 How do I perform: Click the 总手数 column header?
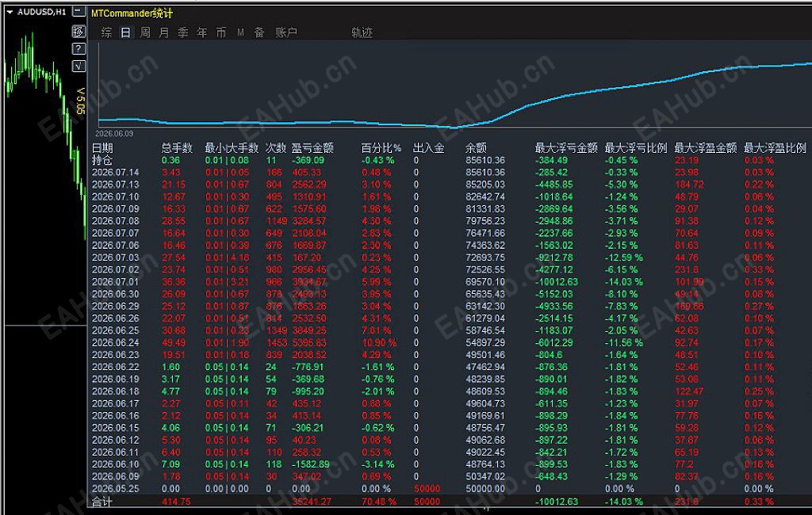click(177, 148)
